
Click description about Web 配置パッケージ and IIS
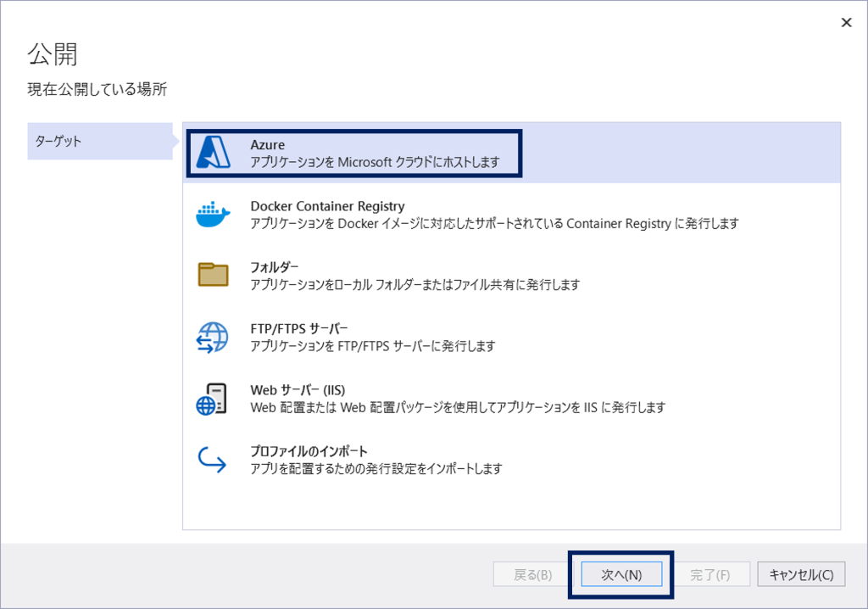(457, 408)
